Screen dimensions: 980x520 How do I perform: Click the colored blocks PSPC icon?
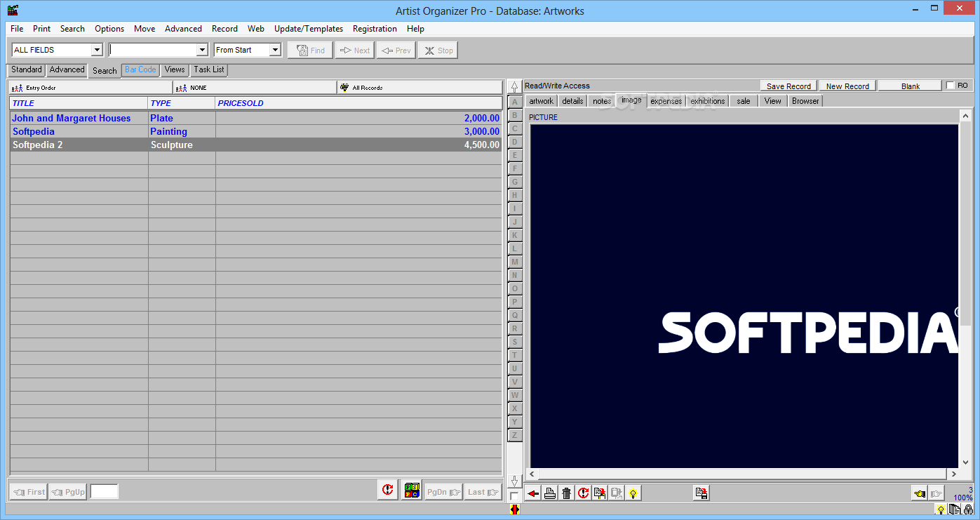tap(412, 491)
